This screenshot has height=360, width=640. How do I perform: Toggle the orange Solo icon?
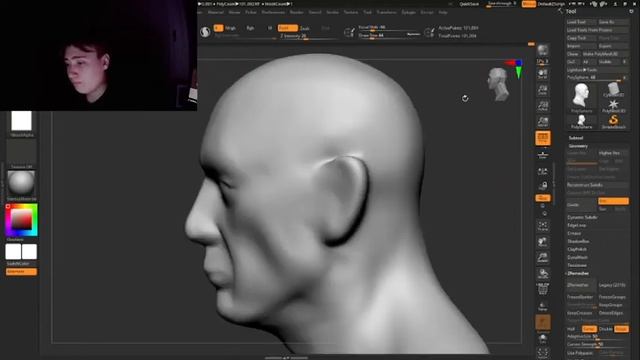pos(543,322)
